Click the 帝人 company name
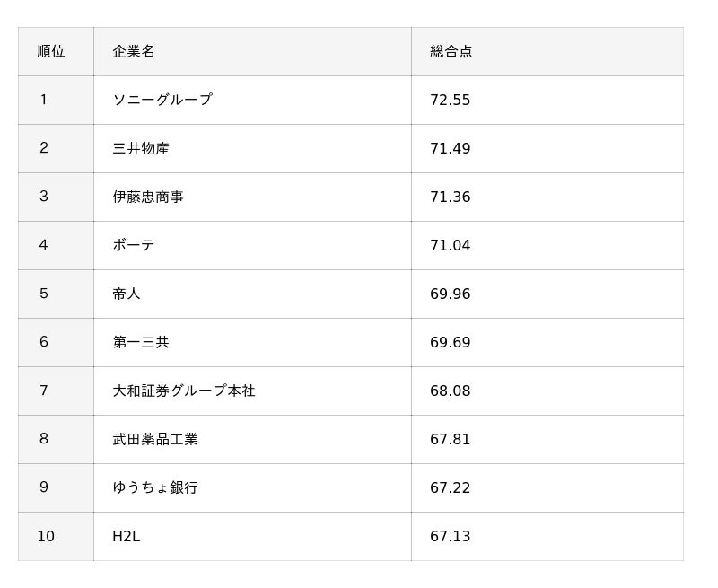The height and width of the screenshot is (588, 718). pos(127,294)
